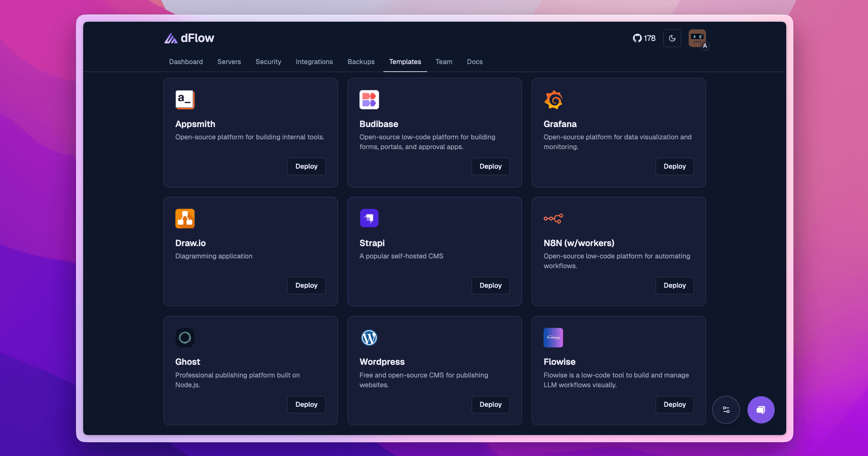This screenshot has width=868, height=456.
Task: Click the GitHub stars counter
Action: pos(644,38)
